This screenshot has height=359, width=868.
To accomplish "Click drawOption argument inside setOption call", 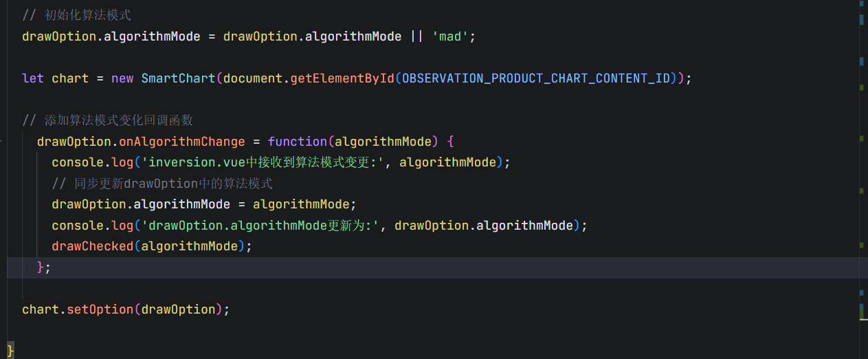I will pos(178,309).
